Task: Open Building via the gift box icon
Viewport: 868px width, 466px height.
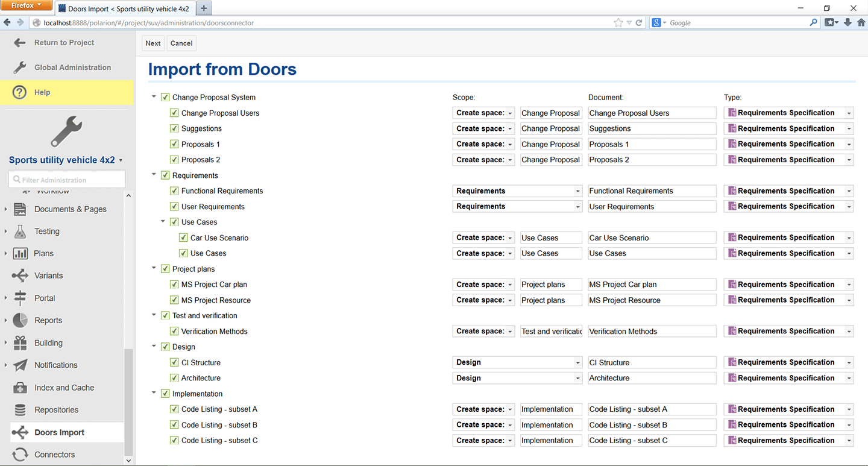Action: click(20, 343)
